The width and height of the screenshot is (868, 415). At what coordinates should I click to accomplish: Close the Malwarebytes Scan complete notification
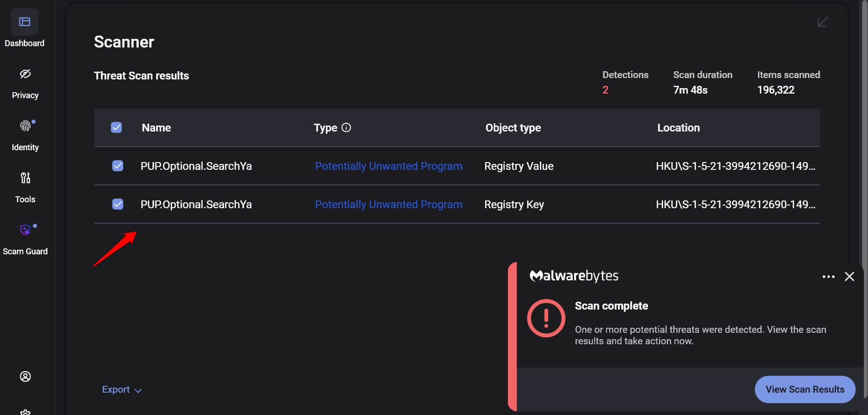(x=849, y=277)
